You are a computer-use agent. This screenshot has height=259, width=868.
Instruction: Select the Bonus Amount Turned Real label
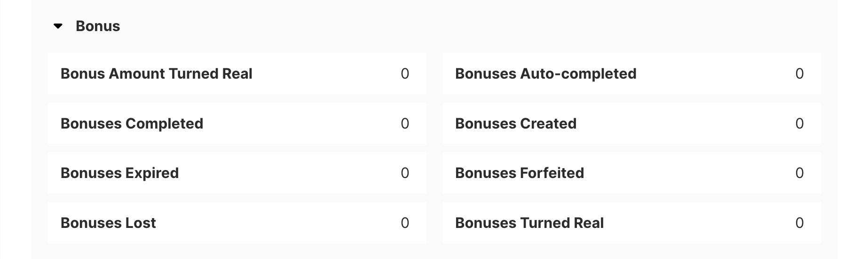point(157,74)
